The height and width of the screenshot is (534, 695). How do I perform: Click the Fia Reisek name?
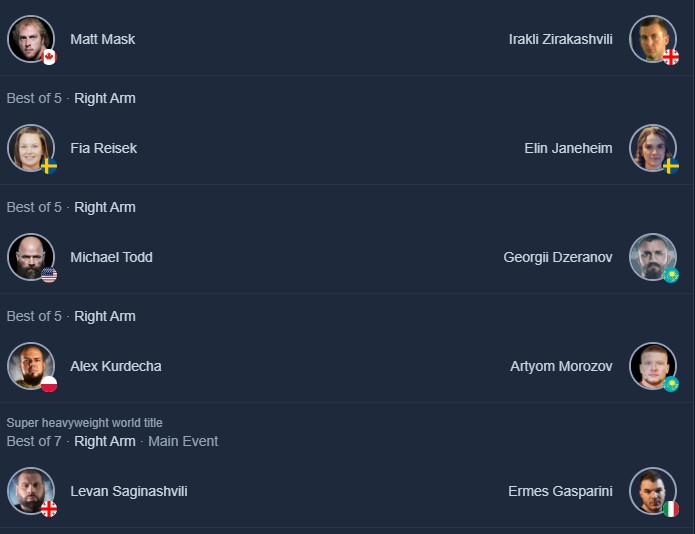pyautogui.click(x=103, y=148)
